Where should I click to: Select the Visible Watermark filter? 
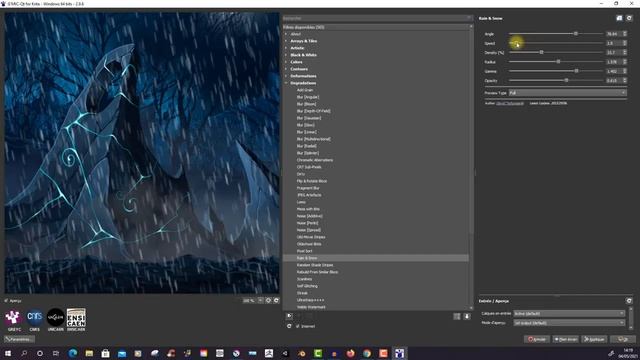tap(311, 307)
